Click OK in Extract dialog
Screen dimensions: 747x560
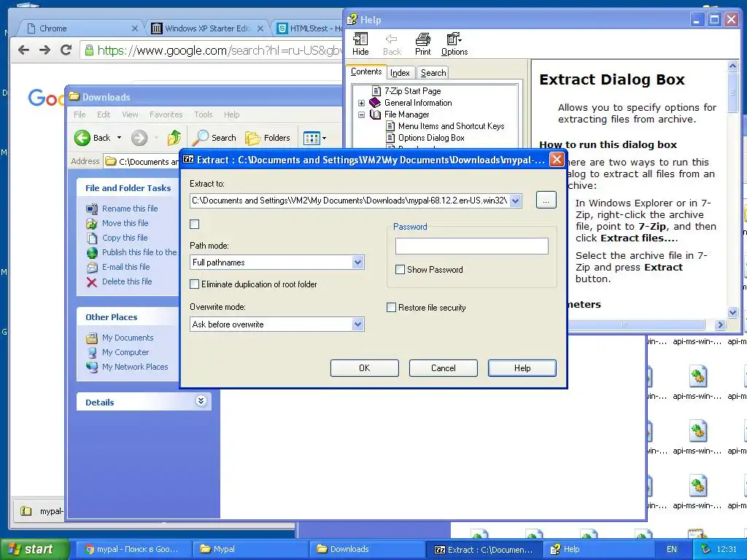point(365,368)
